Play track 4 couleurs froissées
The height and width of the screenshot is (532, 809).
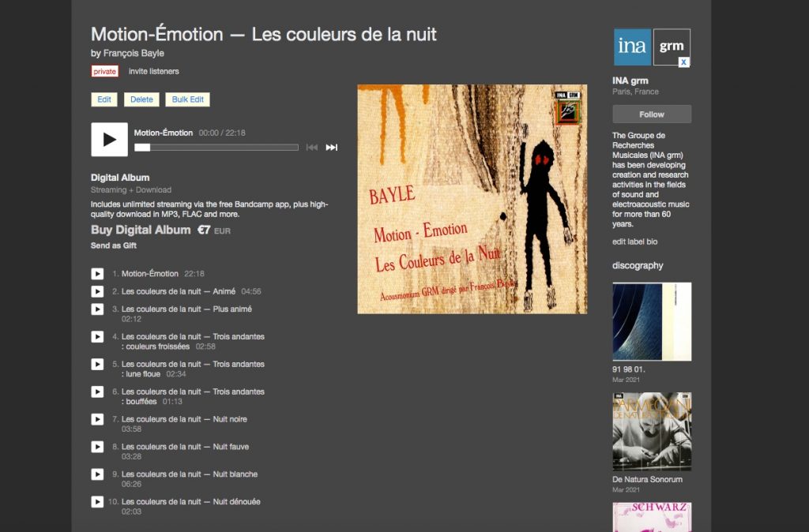coord(97,336)
